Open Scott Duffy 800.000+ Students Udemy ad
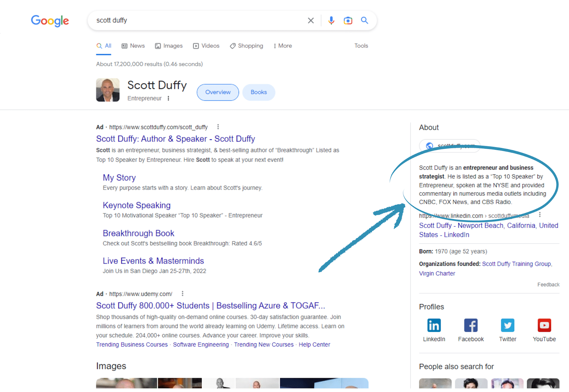Viewport: 569px width, 392px height. pos(211,306)
